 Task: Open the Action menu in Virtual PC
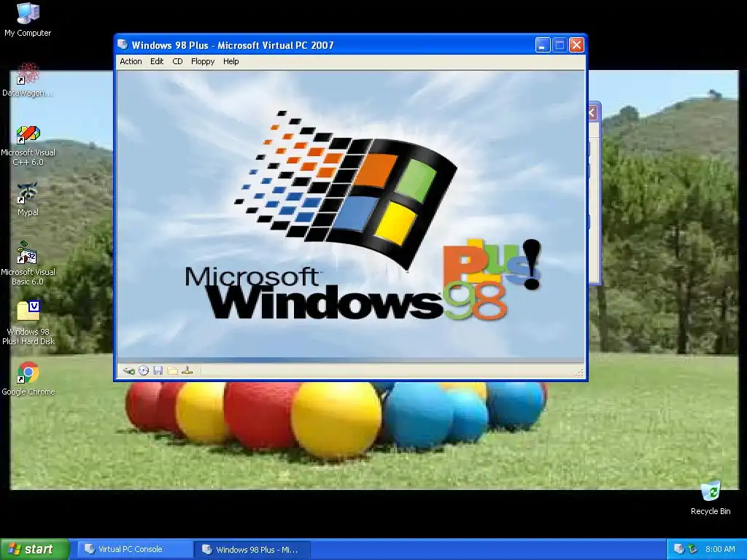pos(131,61)
